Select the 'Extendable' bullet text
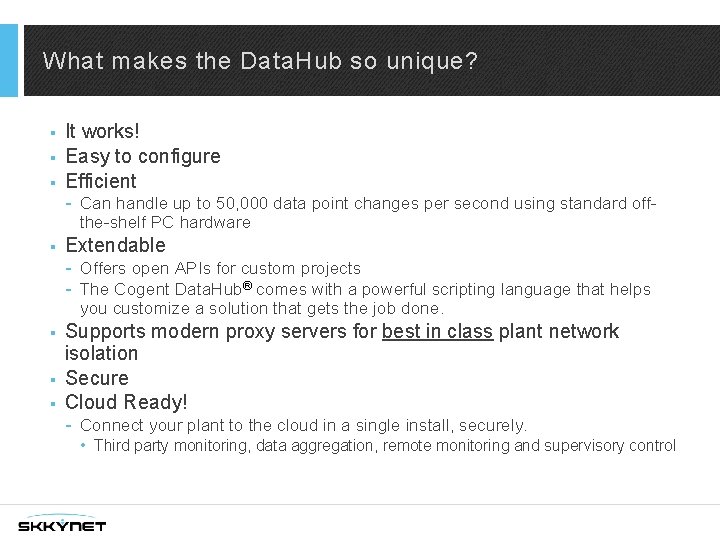Screen dimensions: 720x540 (x=115, y=245)
